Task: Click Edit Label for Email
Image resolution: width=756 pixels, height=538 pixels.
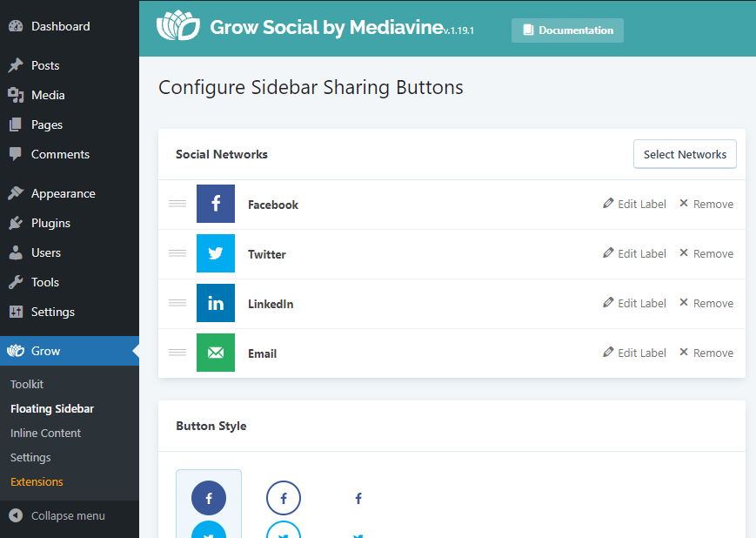Action: pos(634,353)
